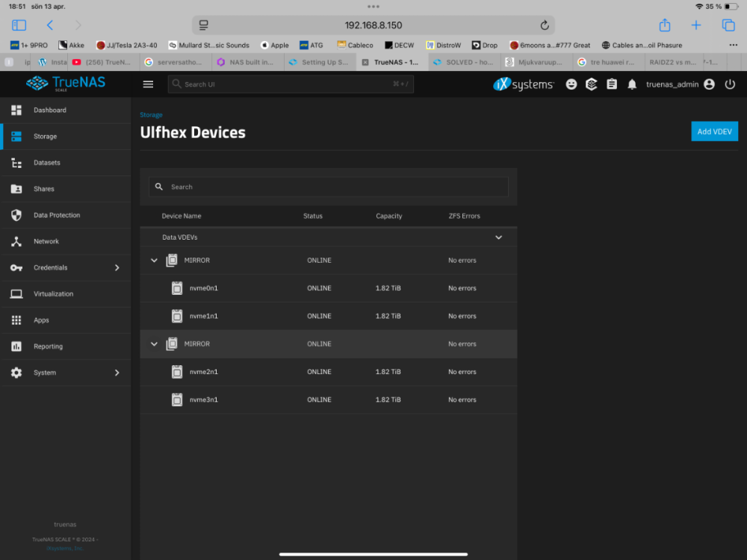Screen dimensions: 747x560
Task: Open the jobs clipboard icon
Action: 612,84
